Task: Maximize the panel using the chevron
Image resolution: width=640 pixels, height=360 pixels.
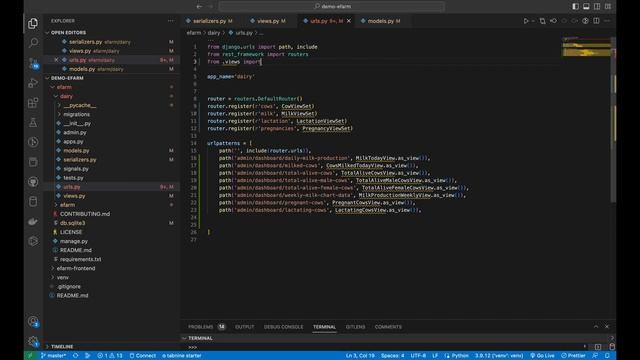Action: (x=596, y=327)
